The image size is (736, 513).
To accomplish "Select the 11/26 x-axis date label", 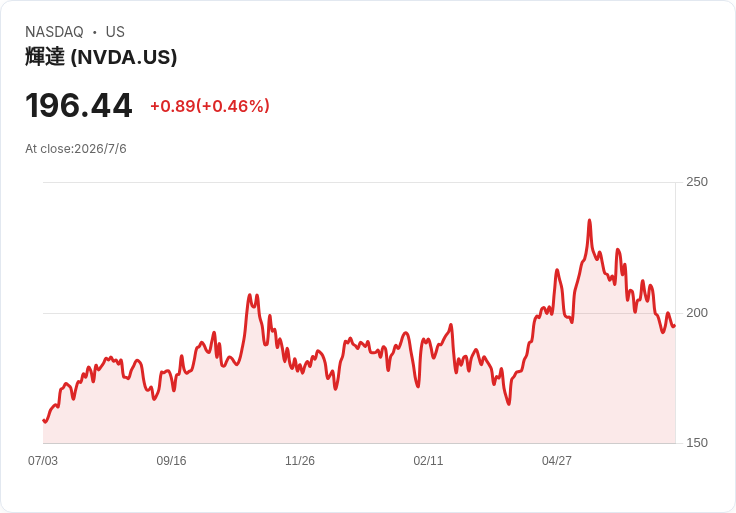I will click(x=299, y=460).
